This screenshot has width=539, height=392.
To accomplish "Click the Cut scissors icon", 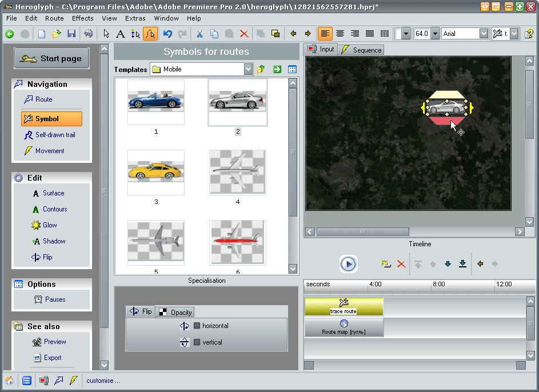I will coord(200,34).
